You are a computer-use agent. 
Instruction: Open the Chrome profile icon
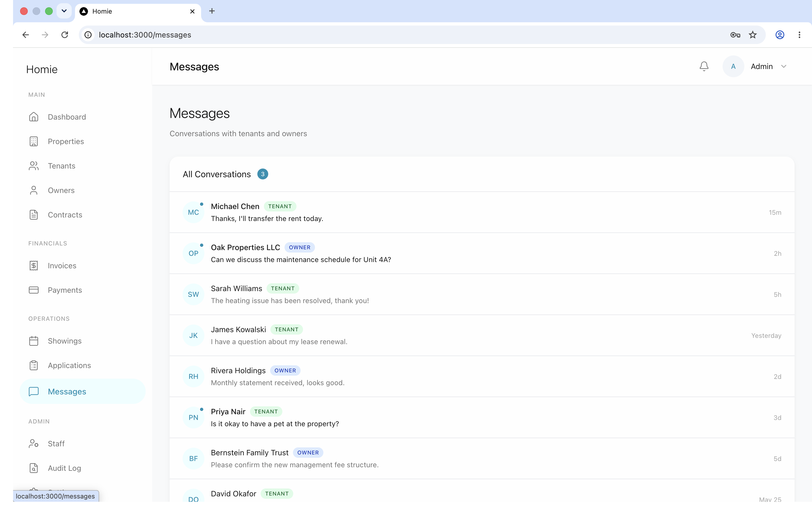[x=780, y=35]
